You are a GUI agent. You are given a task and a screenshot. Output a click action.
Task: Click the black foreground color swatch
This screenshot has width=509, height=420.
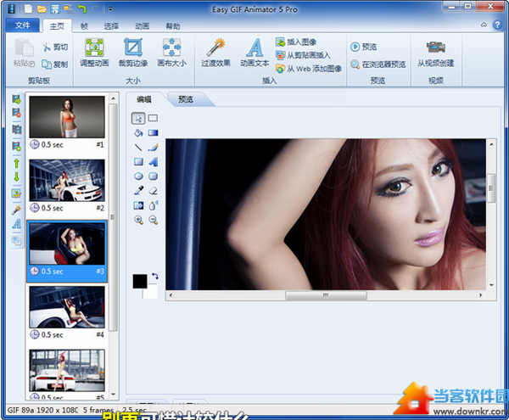click(x=140, y=282)
